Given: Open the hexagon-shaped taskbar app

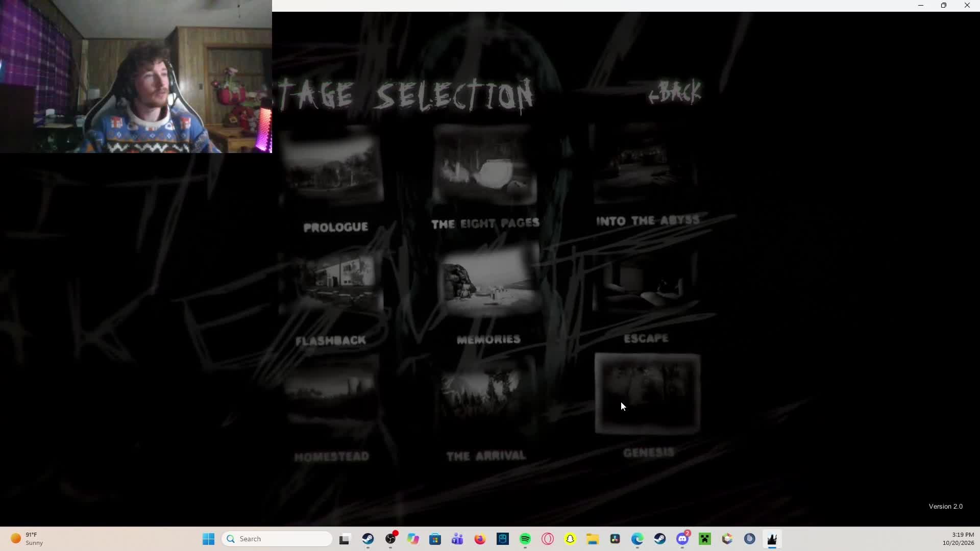Looking at the screenshot, I should click(x=727, y=539).
